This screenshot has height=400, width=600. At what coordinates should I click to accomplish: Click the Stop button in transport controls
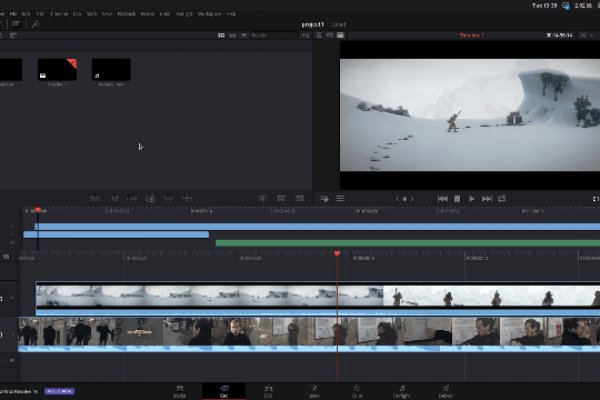[x=457, y=199]
